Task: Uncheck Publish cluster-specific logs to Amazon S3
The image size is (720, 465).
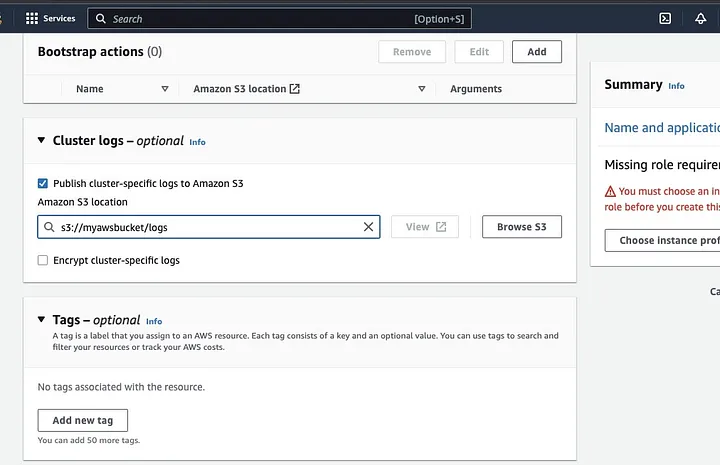Action: pos(43,183)
